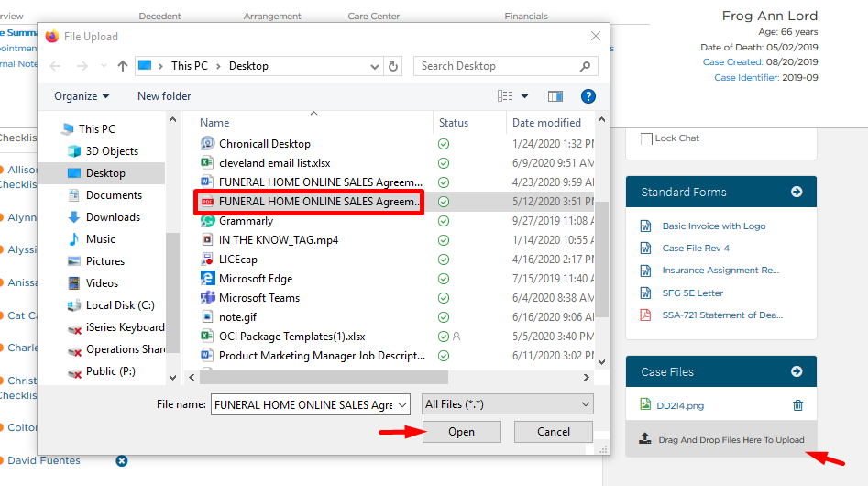Image resolution: width=868 pixels, height=486 pixels.
Task: Create a New folder
Action: [164, 96]
